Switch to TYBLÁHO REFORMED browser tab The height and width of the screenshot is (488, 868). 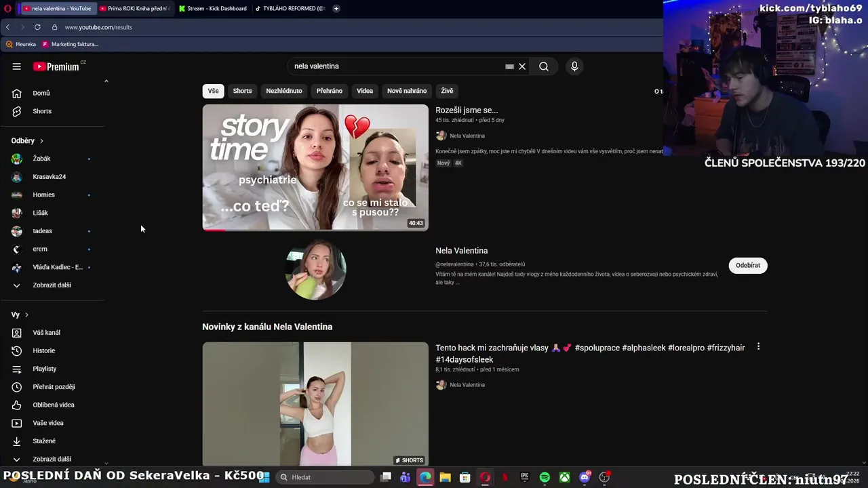[x=290, y=8]
